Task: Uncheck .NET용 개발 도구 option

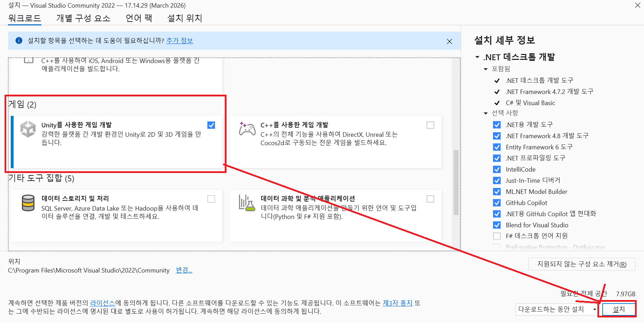Action: point(497,125)
